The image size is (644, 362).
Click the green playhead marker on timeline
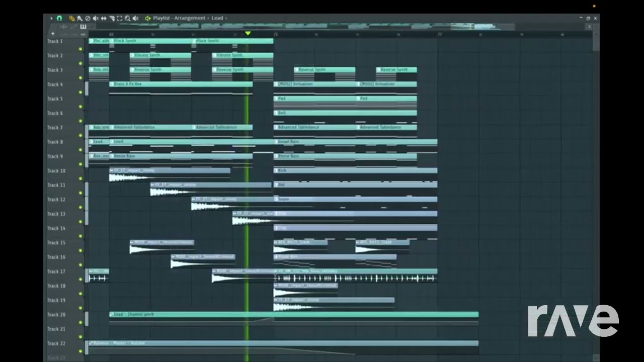tap(248, 34)
